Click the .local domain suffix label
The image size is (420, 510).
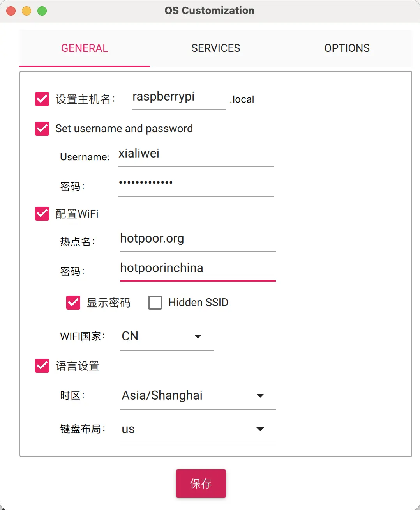[x=242, y=99]
